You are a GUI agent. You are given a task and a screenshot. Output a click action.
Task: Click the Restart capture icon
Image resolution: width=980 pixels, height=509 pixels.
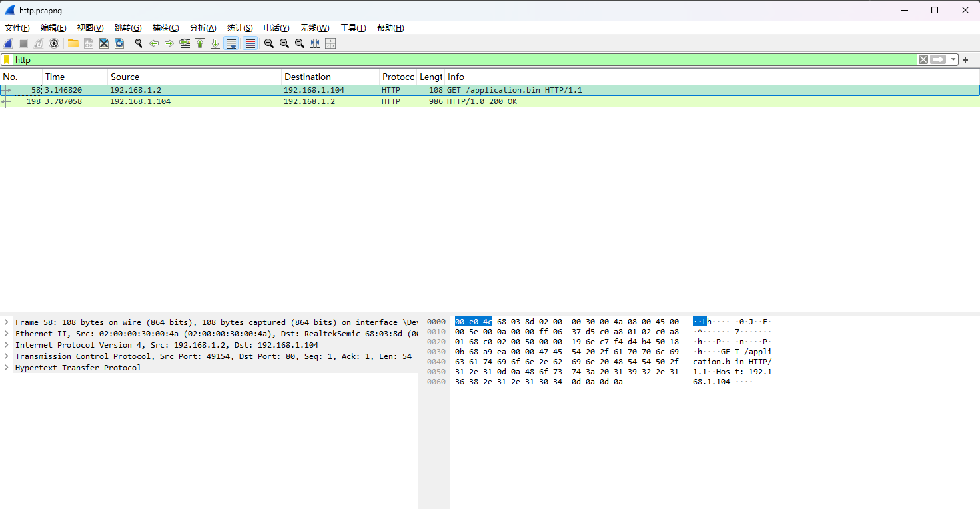(x=39, y=43)
